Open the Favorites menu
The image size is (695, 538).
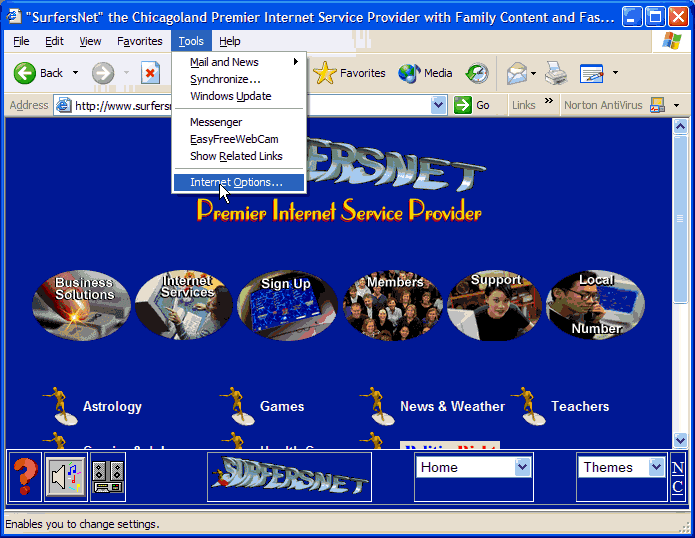[x=140, y=41]
